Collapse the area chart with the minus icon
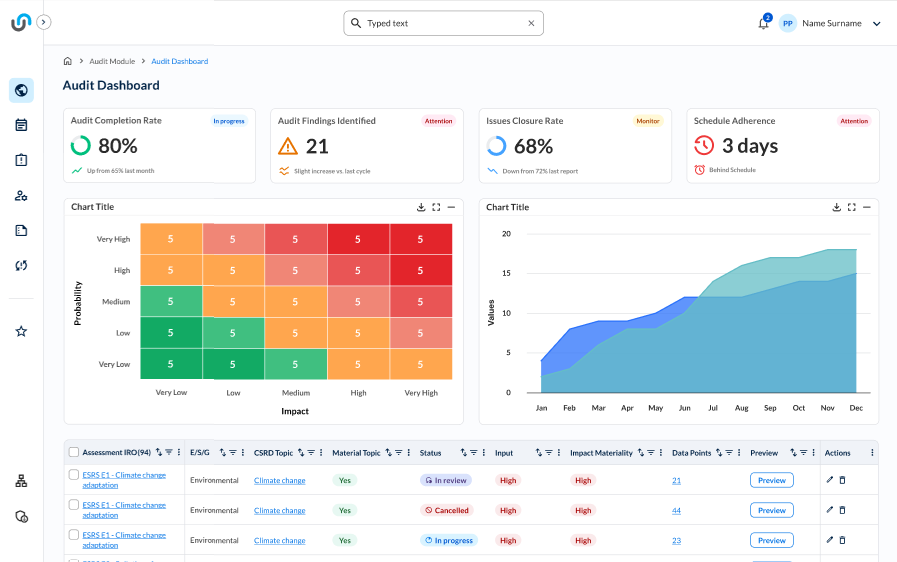Viewport: 897px width, 562px height. click(x=866, y=207)
